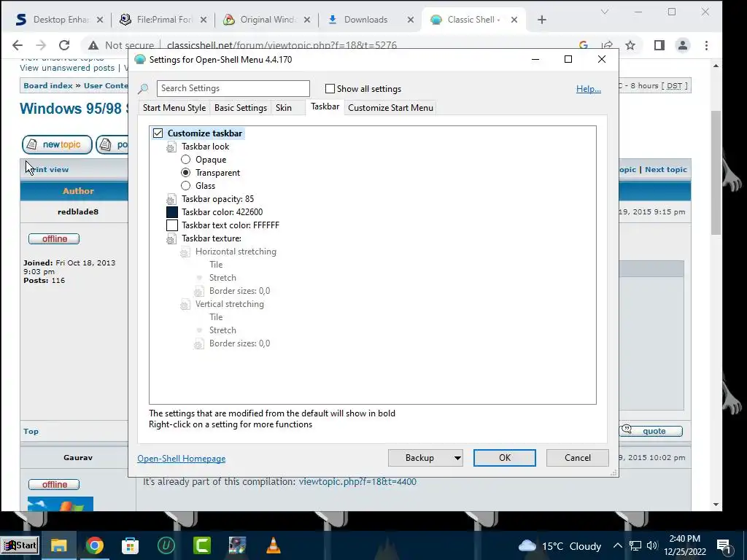The height and width of the screenshot is (560, 747).
Task: Click Cancel in settings dialog
Action: (578, 458)
